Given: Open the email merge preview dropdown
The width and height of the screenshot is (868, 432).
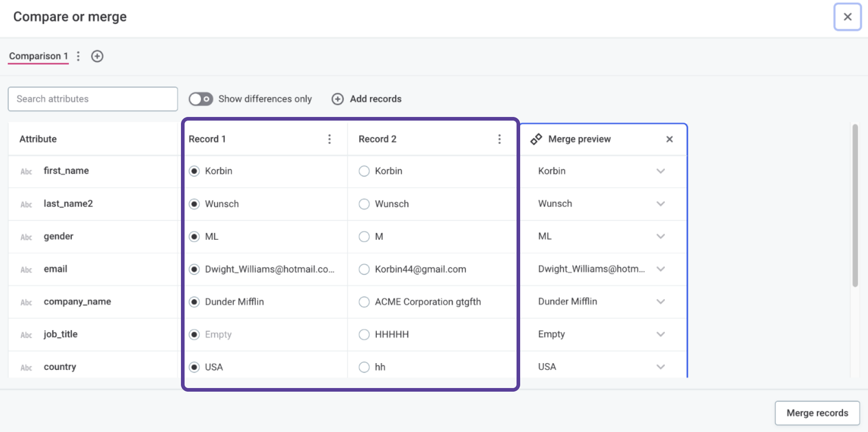Looking at the screenshot, I should click(661, 269).
